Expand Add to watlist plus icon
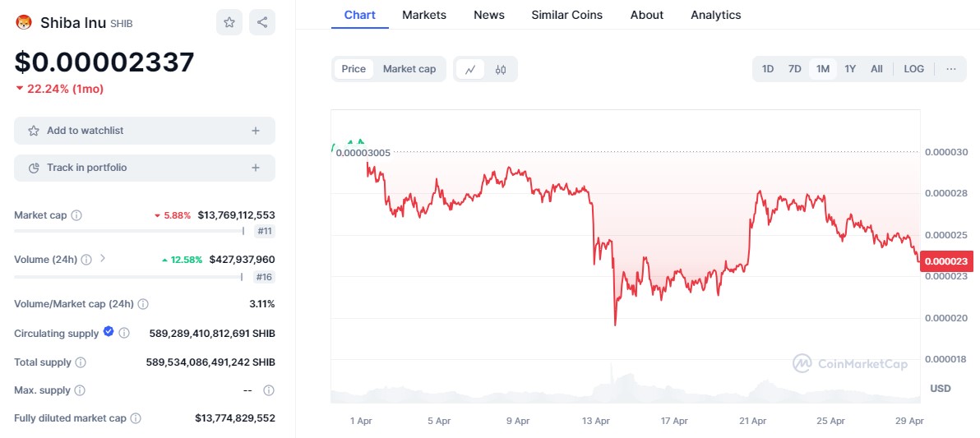 click(x=256, y=131)
